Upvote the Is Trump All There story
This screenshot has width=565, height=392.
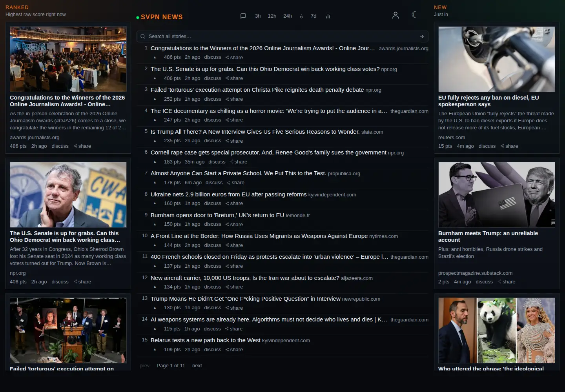click(155, 141)
